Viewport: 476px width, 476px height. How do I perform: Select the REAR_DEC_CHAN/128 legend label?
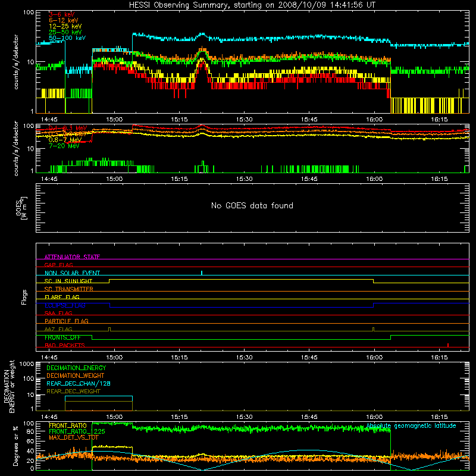tap(79, 383)
